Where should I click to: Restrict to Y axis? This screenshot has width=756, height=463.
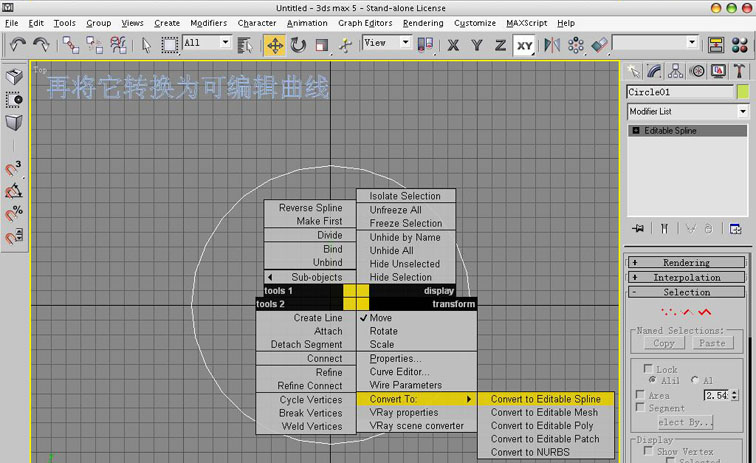[477, 45]
